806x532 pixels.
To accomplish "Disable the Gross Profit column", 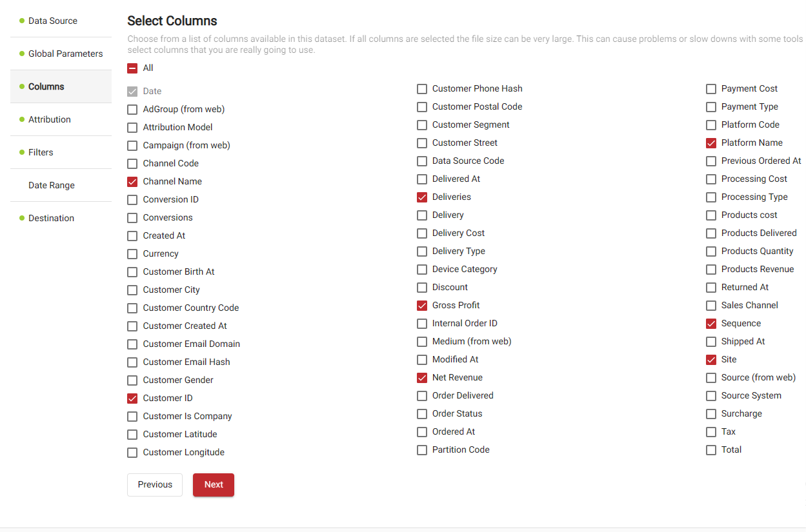I will tap(421, 306).
